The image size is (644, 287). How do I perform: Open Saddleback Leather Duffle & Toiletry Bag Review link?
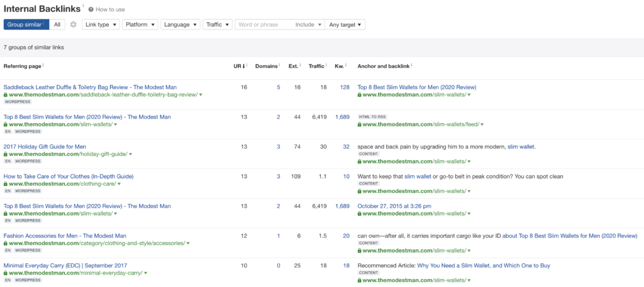coord(91,87)
